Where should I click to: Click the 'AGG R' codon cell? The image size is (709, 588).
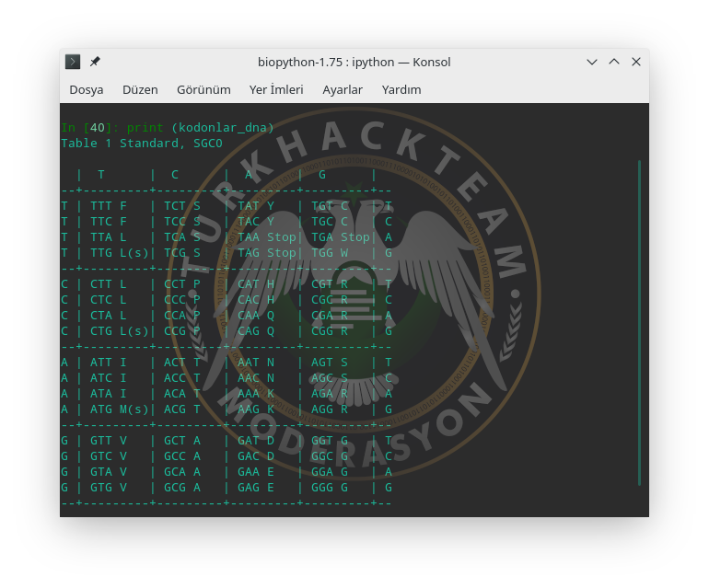coord(330,409)
